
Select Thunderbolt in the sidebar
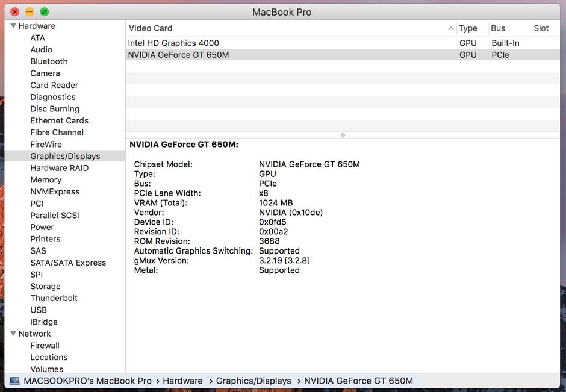(x=54, y=298)
